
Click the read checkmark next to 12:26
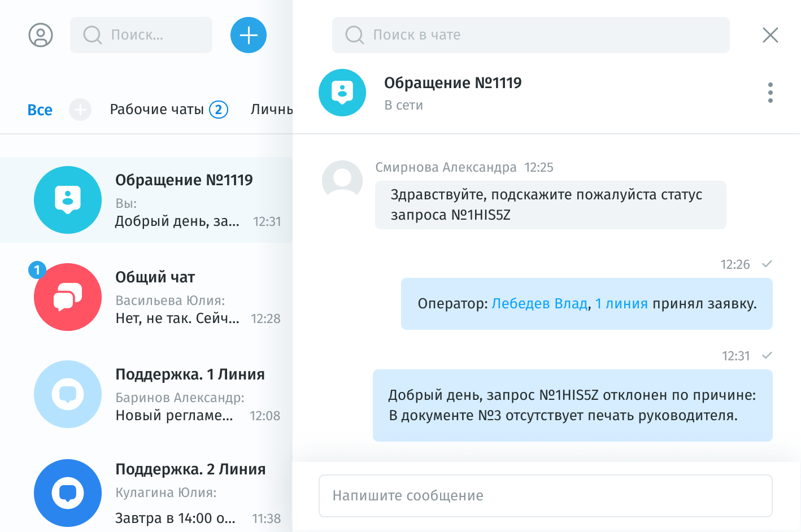767,264
